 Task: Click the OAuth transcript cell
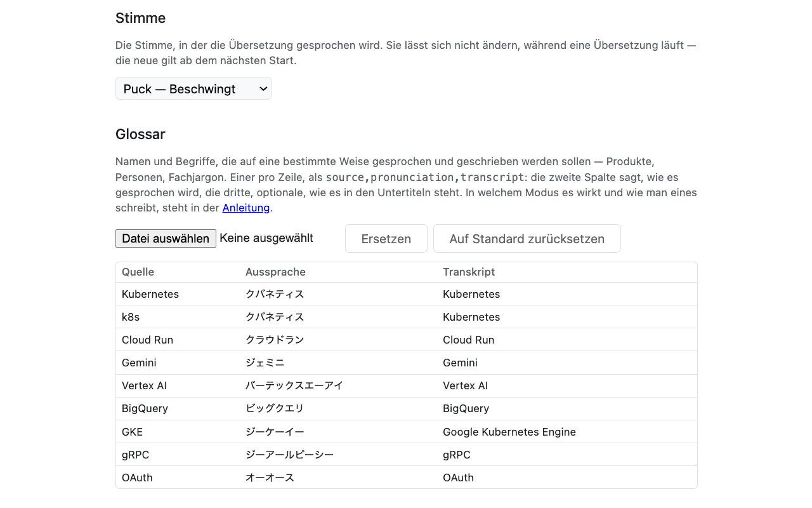click(567, 478)
